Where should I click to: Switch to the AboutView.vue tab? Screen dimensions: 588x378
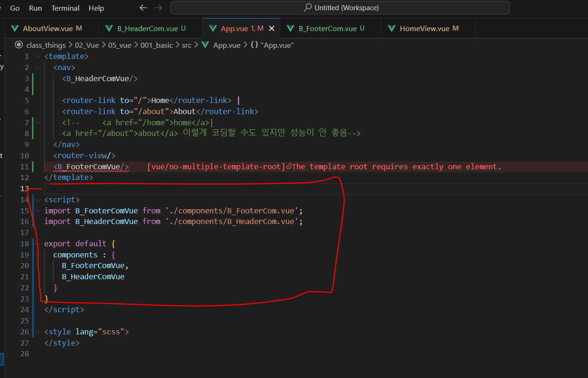click(52, 28)
